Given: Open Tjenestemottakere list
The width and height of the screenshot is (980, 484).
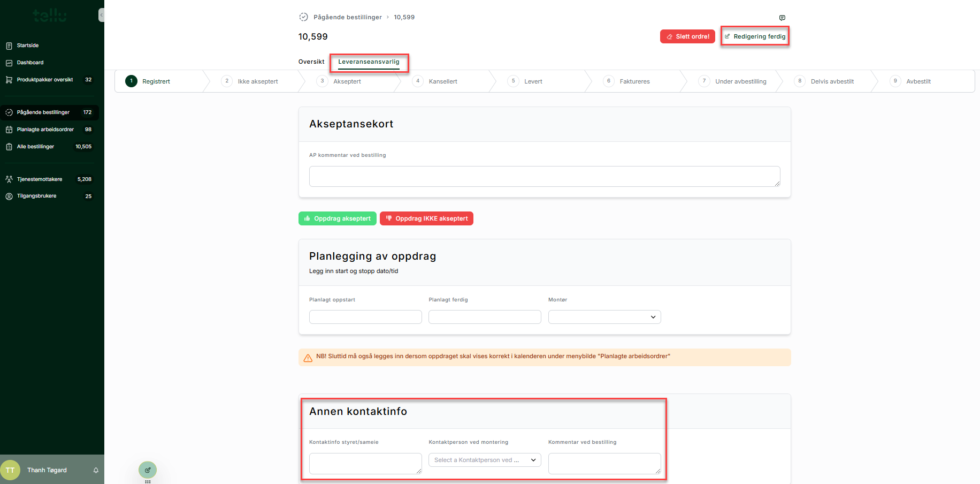Looking at the screenshot, I should [x=40, y=179].
